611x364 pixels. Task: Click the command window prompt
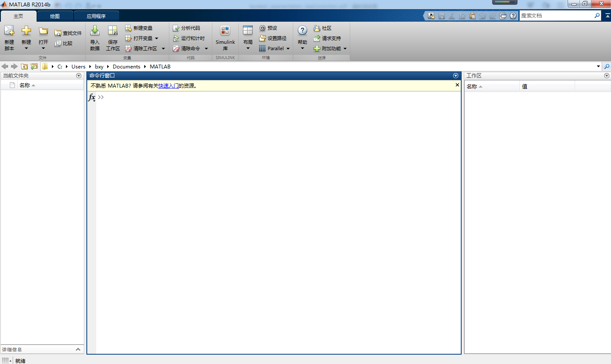[x=101, y=97]
